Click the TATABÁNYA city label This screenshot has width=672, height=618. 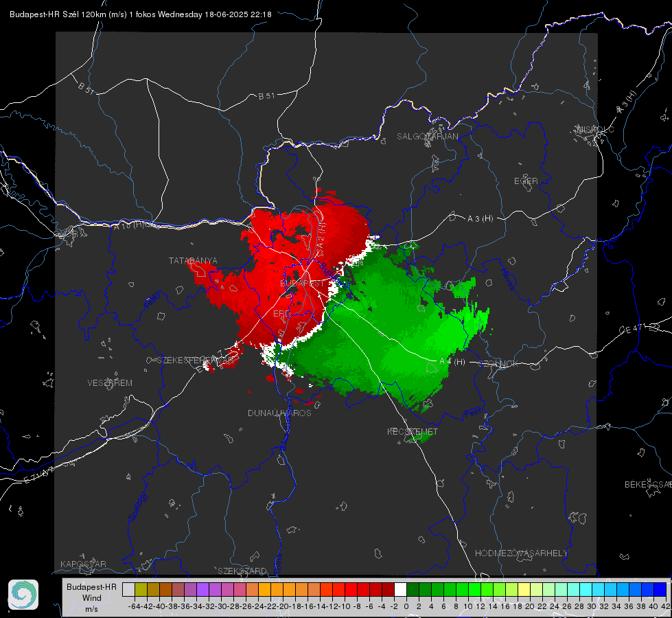pos(193,261)
